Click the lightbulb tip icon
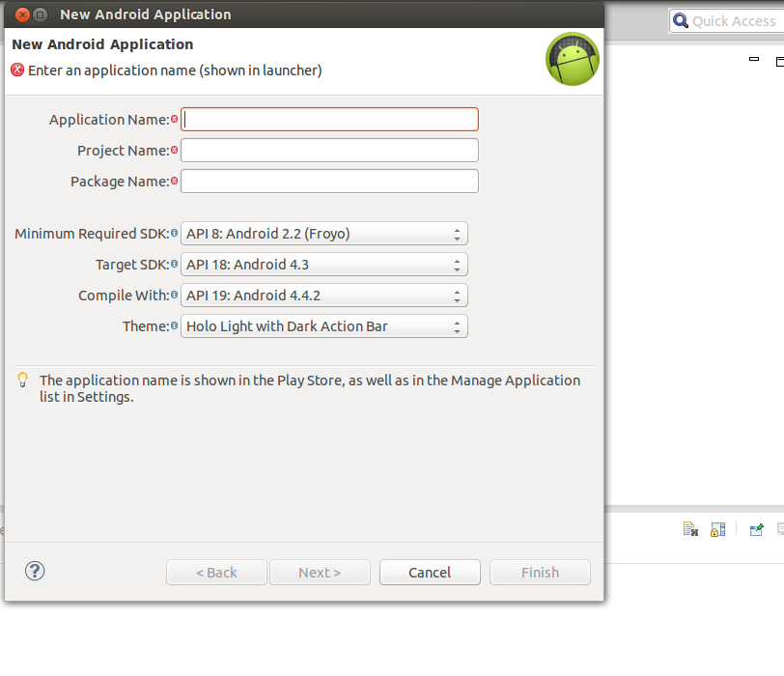784x676 pixels. (x=22, y=380)
